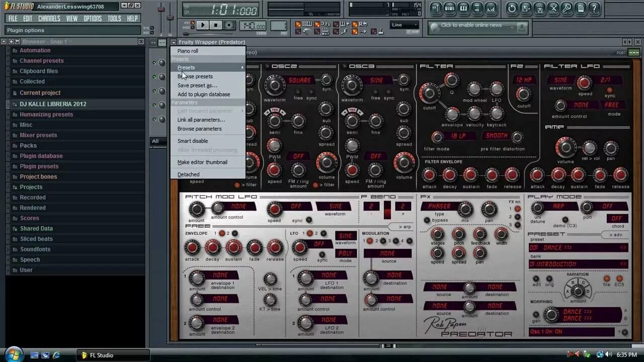Open the step sequencer view icon

pos(450,8)
